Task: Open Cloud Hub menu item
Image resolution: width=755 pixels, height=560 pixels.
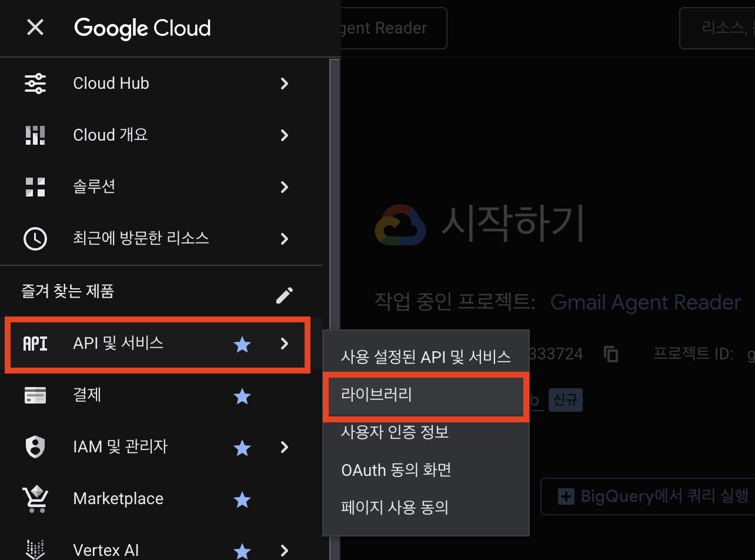Action: (161, 84)
